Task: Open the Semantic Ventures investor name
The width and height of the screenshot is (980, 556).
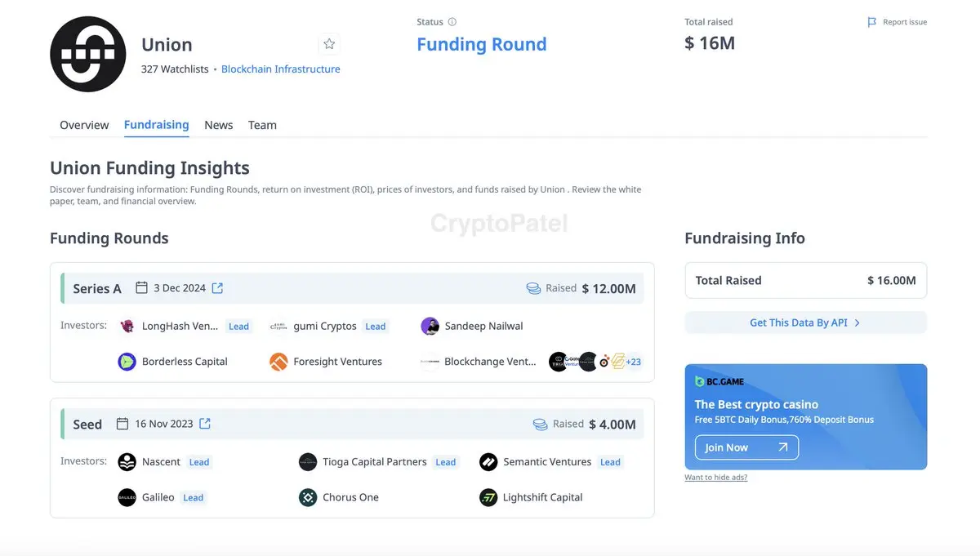Action: (x=547, y=462)
